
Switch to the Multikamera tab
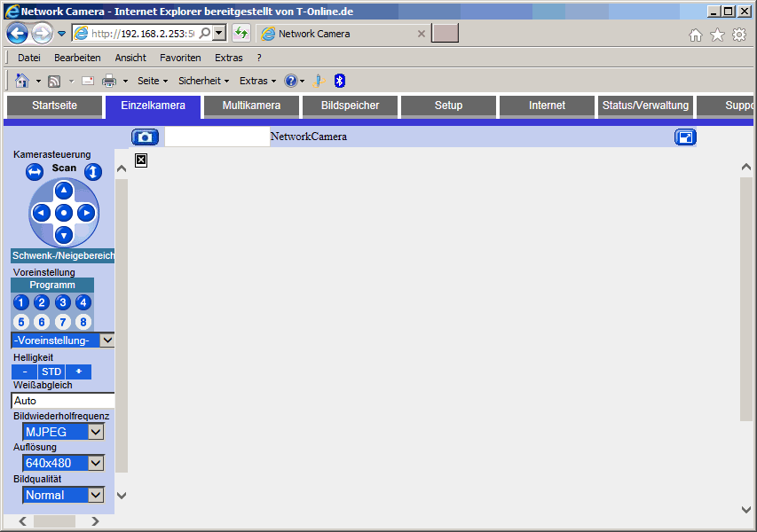pyautogui.click(x=251, y=106)
